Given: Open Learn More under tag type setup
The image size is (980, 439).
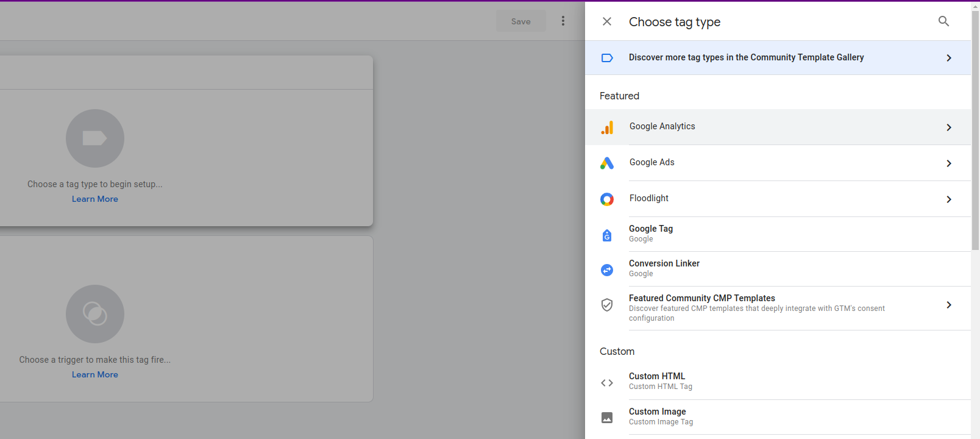Looking at the screenshot, I should pyautogui.click(x=95, y=199).
